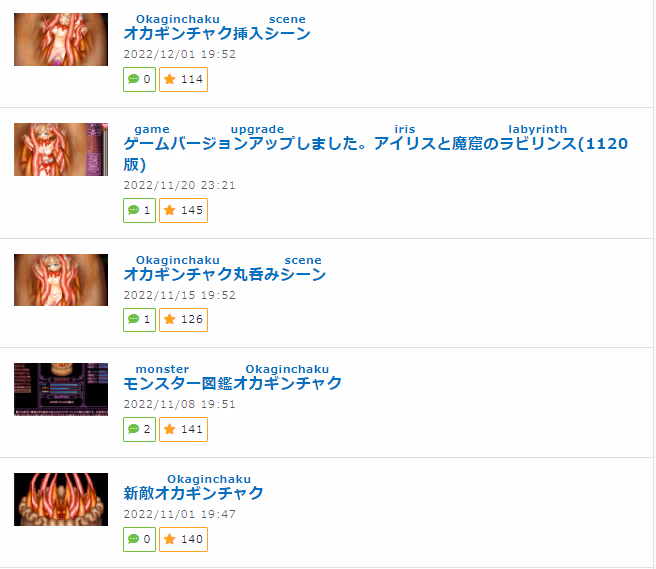Click the star icon showing 141
The image size is (656, 569).
point(169,429)
